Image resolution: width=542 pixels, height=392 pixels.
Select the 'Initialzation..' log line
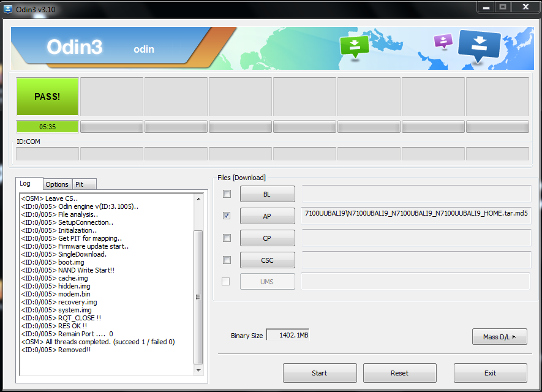point(59,230)
